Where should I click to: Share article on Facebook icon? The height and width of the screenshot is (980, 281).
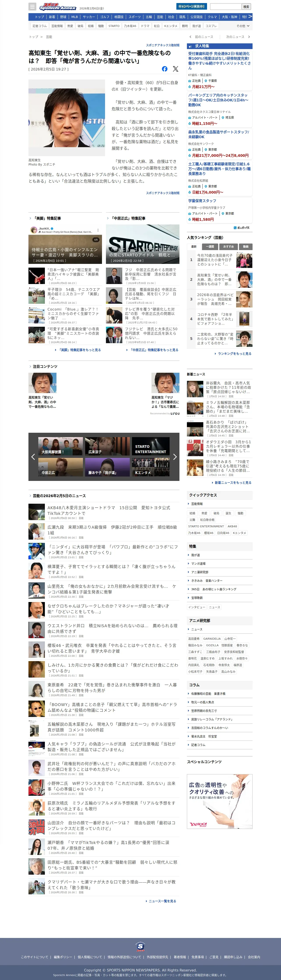165,69
